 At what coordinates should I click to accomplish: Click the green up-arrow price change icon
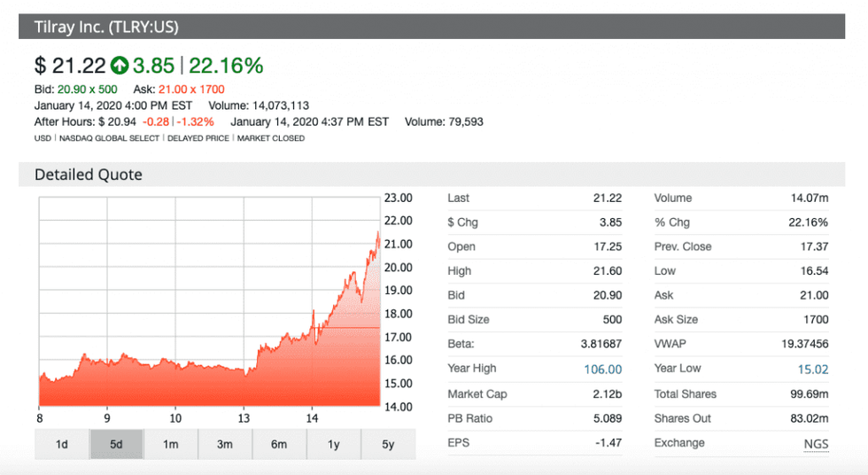(x=120, y=66)
